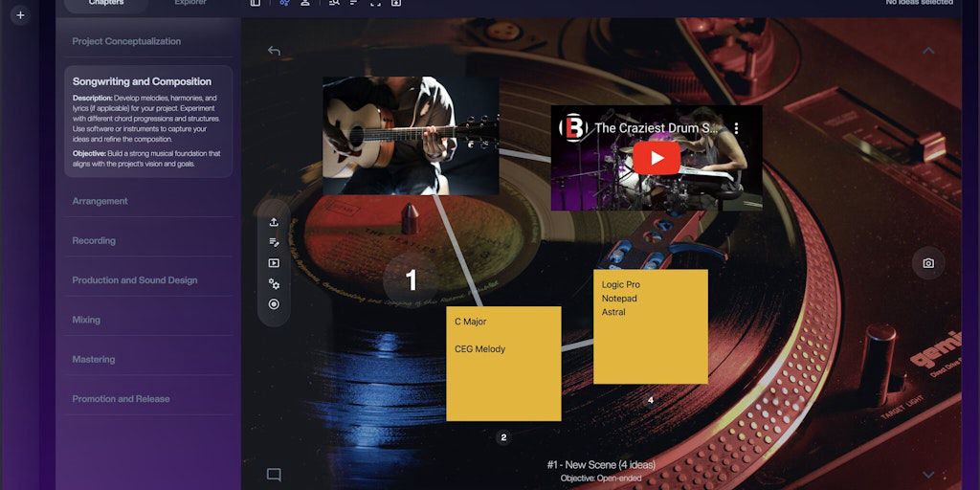The image size is (980, 490).
Task: Play the Craziest Drum Solo video
Action: pos(657,158)
